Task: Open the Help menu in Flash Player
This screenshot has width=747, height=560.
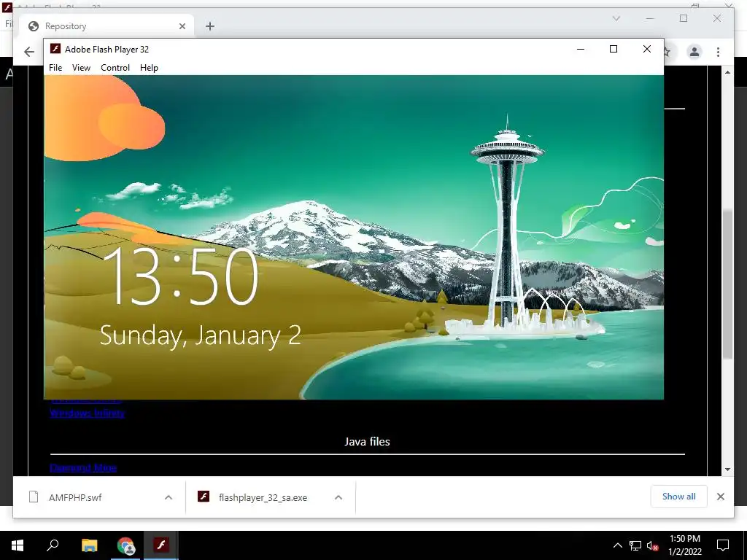Action: coord(149,68)
